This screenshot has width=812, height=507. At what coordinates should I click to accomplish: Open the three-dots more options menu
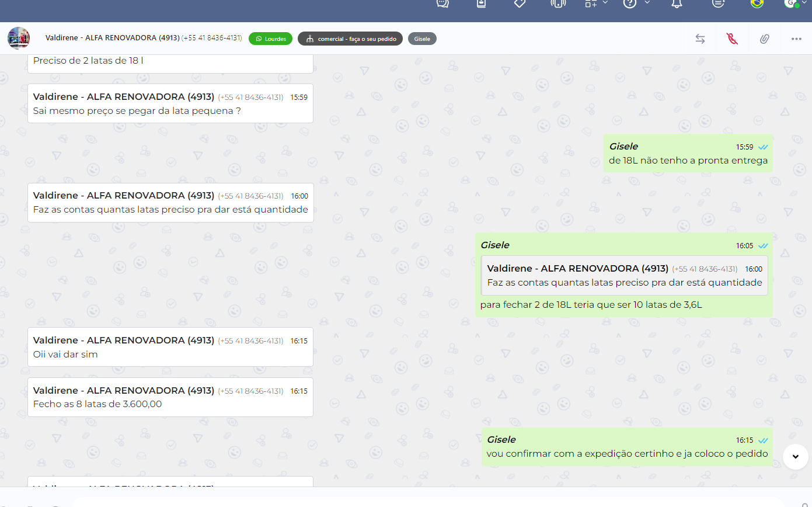796,39
